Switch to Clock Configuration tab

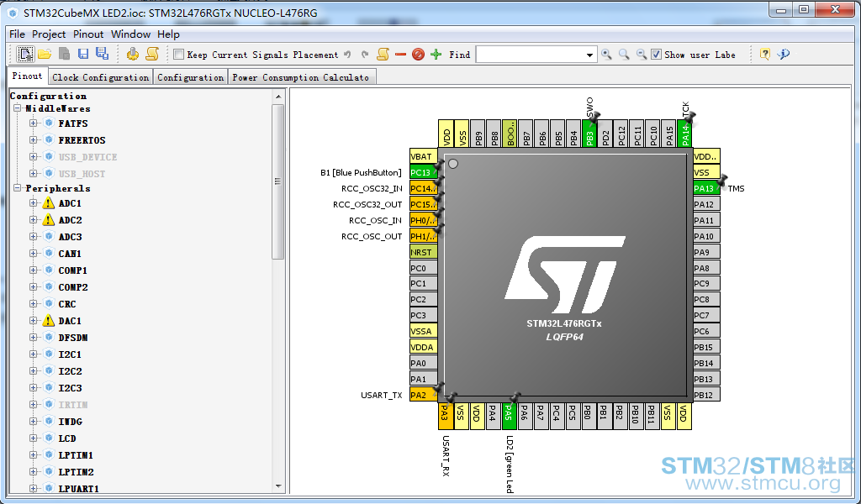(101, 77)
